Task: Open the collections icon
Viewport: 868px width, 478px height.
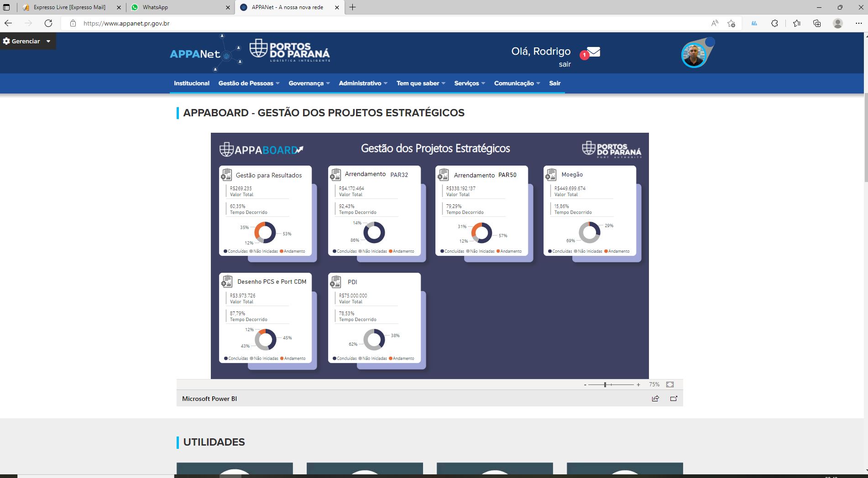Action: point(817,23)
